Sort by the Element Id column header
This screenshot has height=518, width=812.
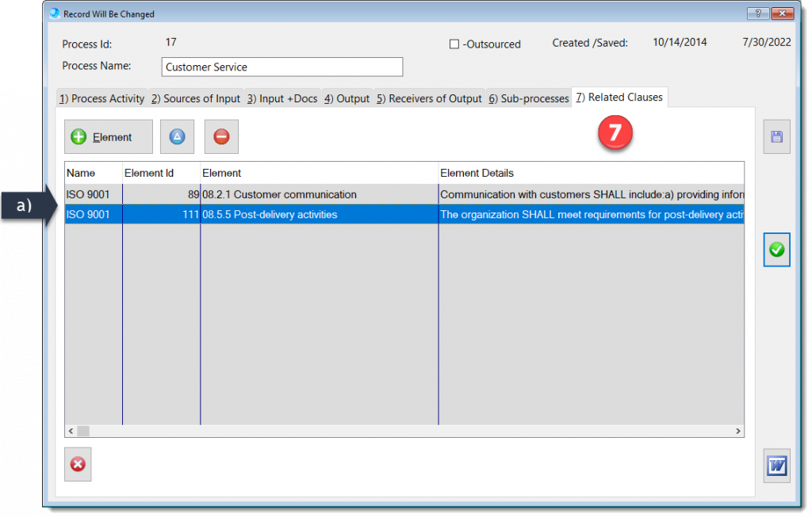[160, 173]
